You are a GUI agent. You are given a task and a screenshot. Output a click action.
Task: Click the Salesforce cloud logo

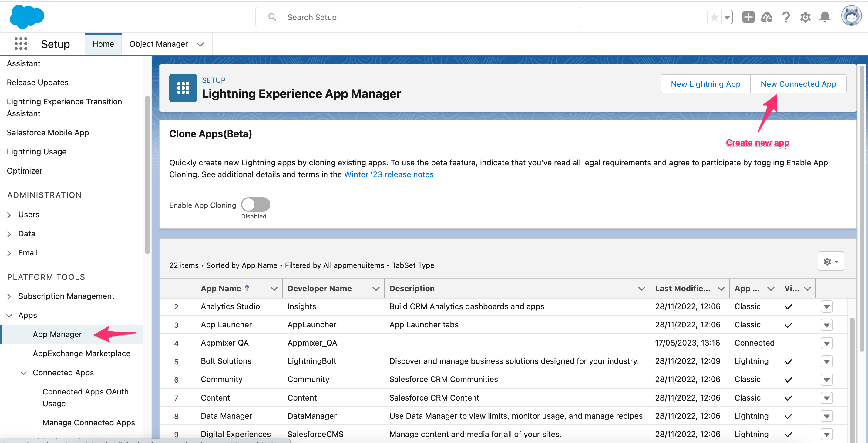27,17
